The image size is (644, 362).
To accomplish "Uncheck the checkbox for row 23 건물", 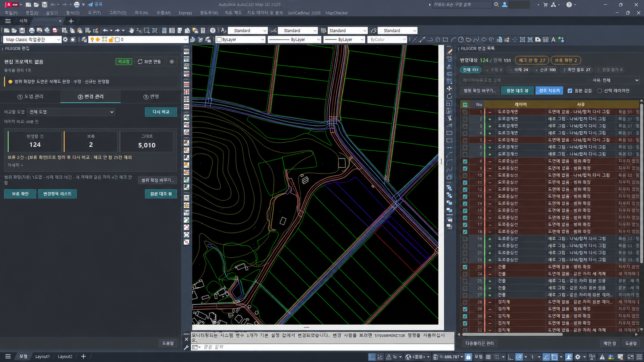I will pos(465,267).
